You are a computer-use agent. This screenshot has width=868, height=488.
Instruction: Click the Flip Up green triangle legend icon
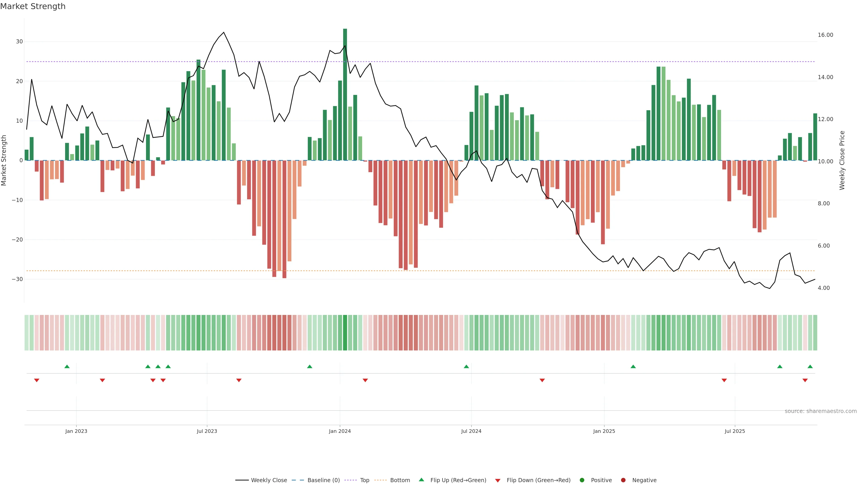click(421, 480)
